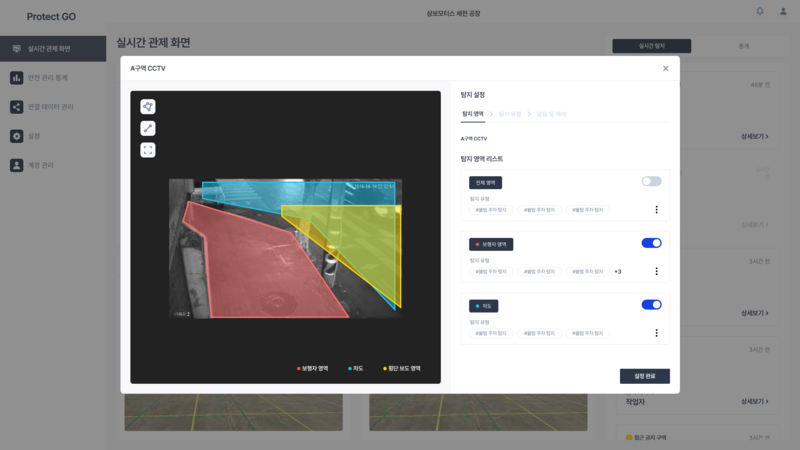Open more options for 전체 영역 card
The width and height of the screenshot is (800, 450).
[x=656, y=210]
